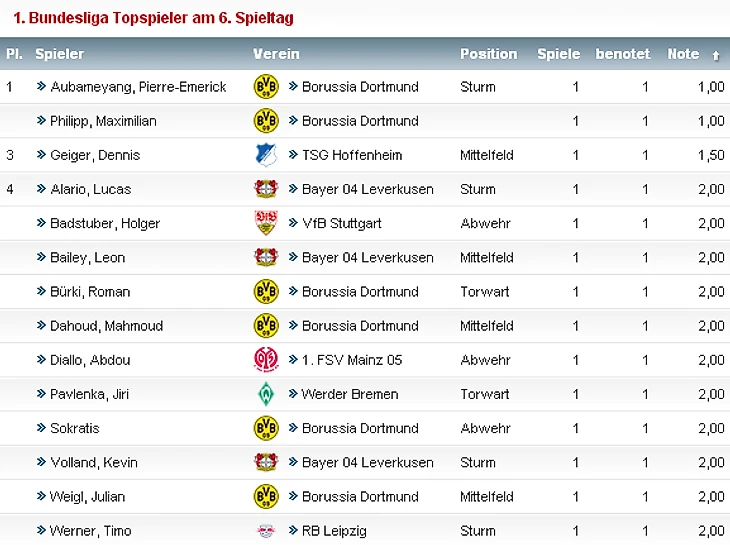The image size is (730, 545).
Task: Sort table by Spiele column header
Action: (559, 54)
